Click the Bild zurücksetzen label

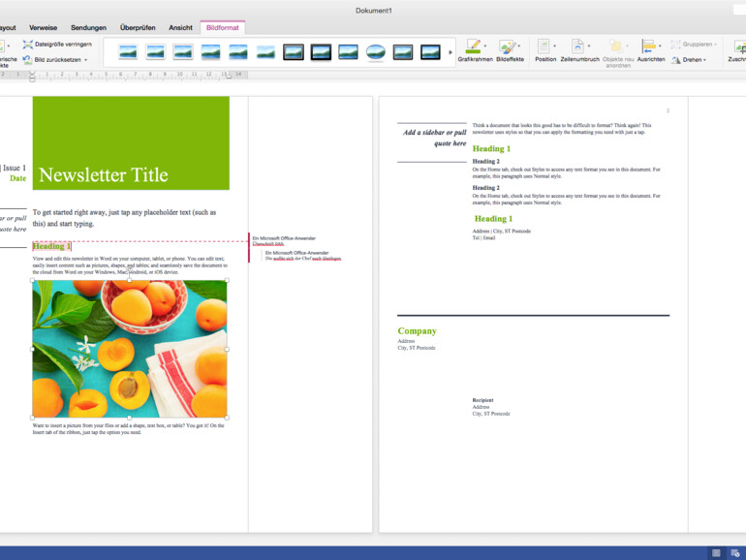[57, 60]
